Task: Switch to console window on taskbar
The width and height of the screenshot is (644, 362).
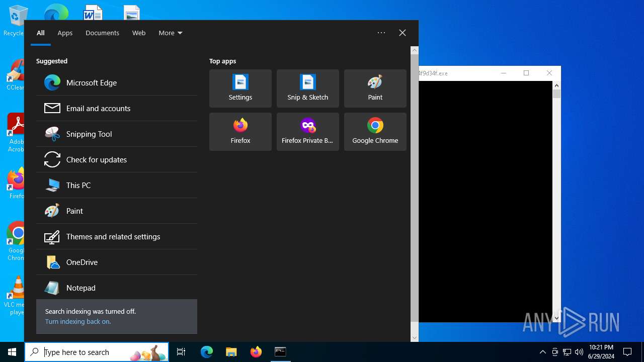Action: click(280, 352)
